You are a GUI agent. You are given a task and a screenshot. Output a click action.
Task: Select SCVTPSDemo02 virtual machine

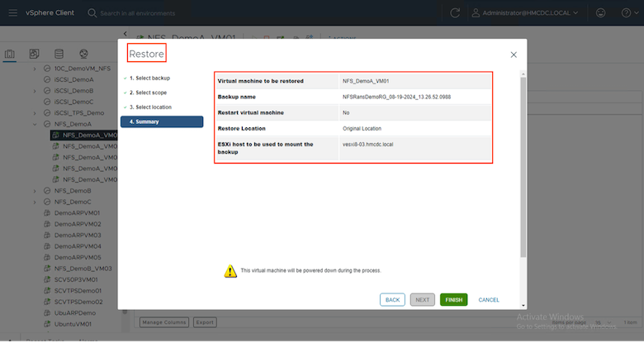point(78,302)
